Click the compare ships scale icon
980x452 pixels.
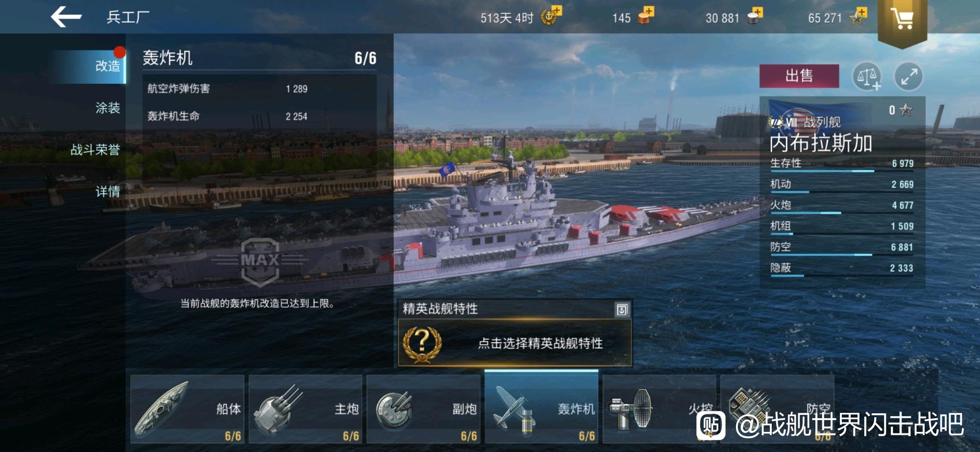pos(866,76)
